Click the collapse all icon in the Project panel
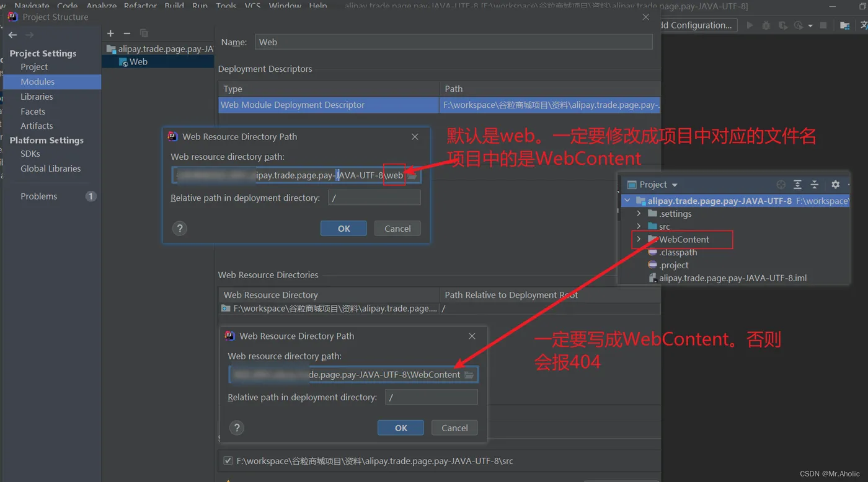868x482 pixels. 815,185
